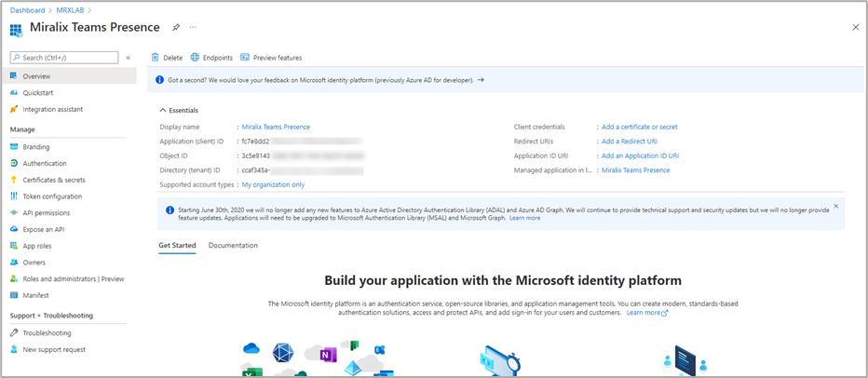Image resolution: width=868 pixels, height=378 pixels.
Task: Click the Token configuration icon
Action: (x=14, y=196)
